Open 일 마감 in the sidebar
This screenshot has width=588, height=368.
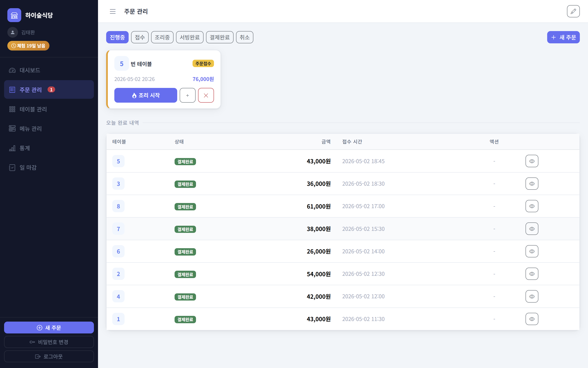click(49, 167)
